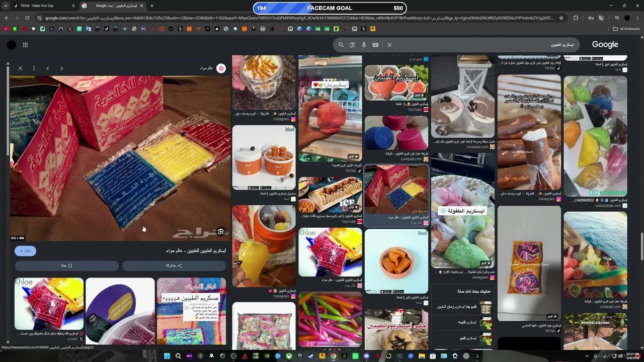Open the orange bowl on teal background thumbnail

point(396,261)
